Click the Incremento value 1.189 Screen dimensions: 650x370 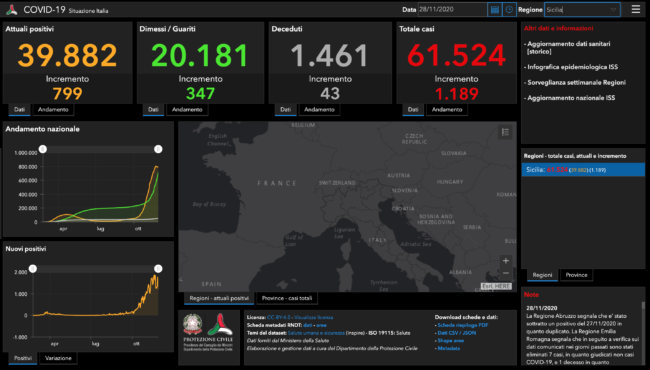pos(456,94)
